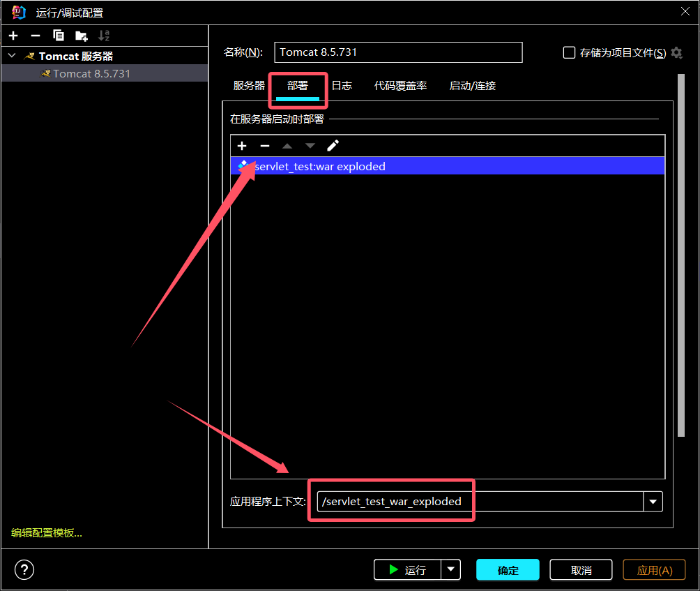
Task: Open the help question mark
Action: click(24, 570)
